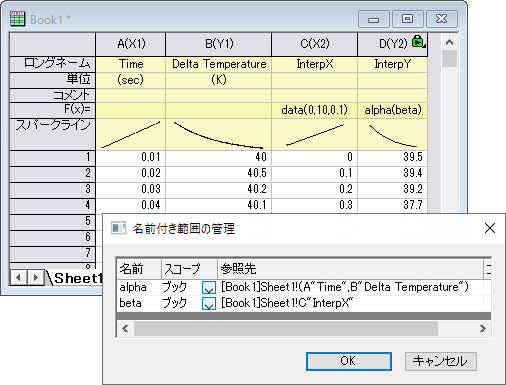This screenshot has width=506, height=385.
Task: Click the sheet tab scroll-right arrow
Action: tap(36, 278)
